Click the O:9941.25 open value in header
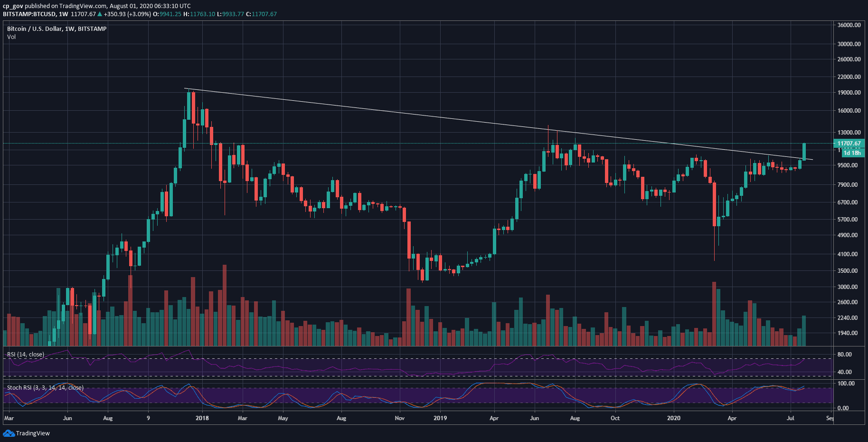The height and width of the screenshot is (442, 868). [167, 14]
